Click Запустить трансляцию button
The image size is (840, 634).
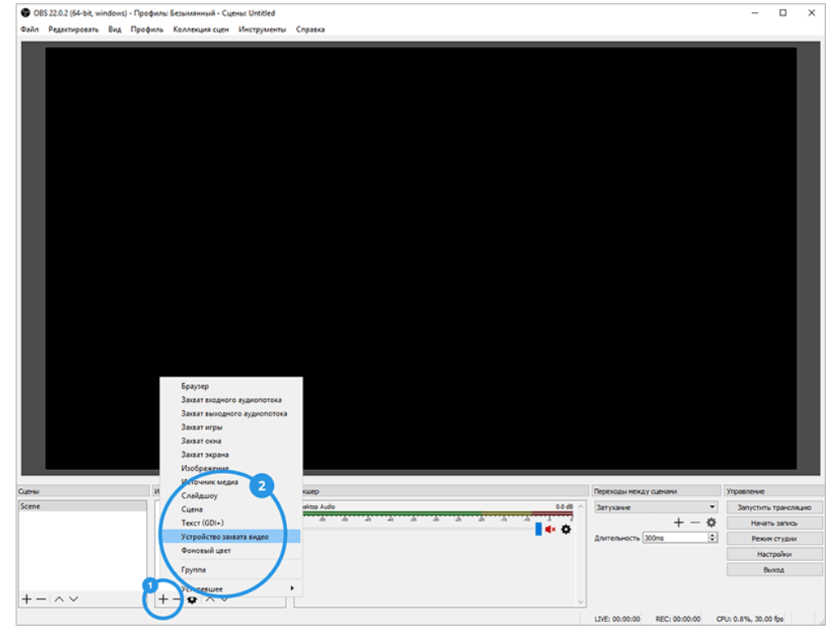pos(774,507)
